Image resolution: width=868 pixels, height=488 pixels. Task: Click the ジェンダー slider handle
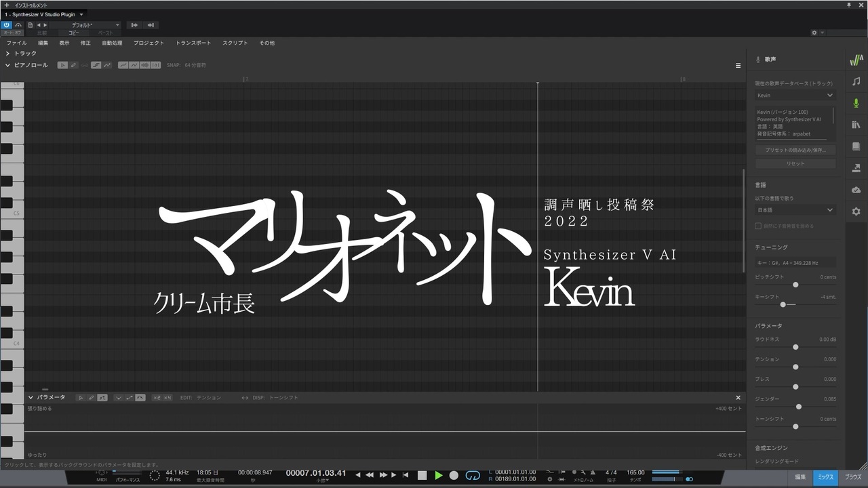point(799,407)
